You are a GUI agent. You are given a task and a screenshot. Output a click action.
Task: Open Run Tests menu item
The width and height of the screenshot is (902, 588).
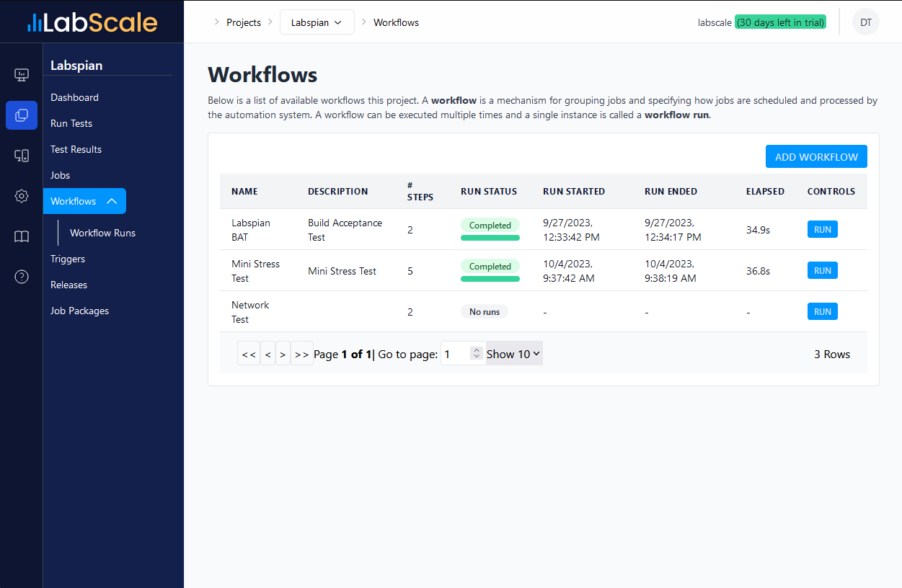pos(71,123)
